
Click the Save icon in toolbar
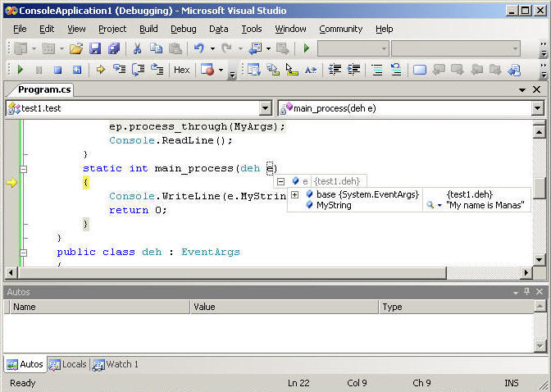click(x=95, y=48)
